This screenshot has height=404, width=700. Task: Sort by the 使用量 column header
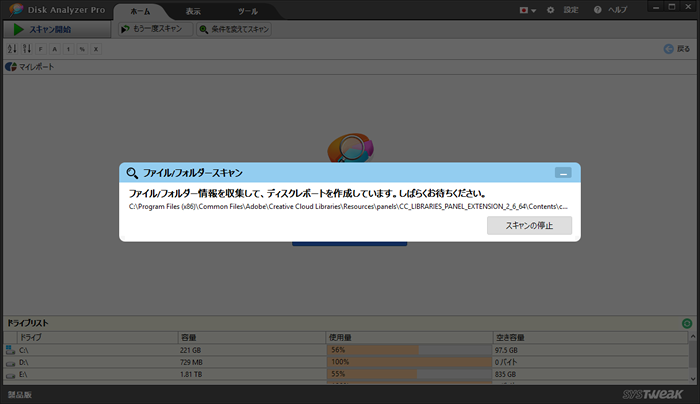pyautogui.click(x=409, y=337)
